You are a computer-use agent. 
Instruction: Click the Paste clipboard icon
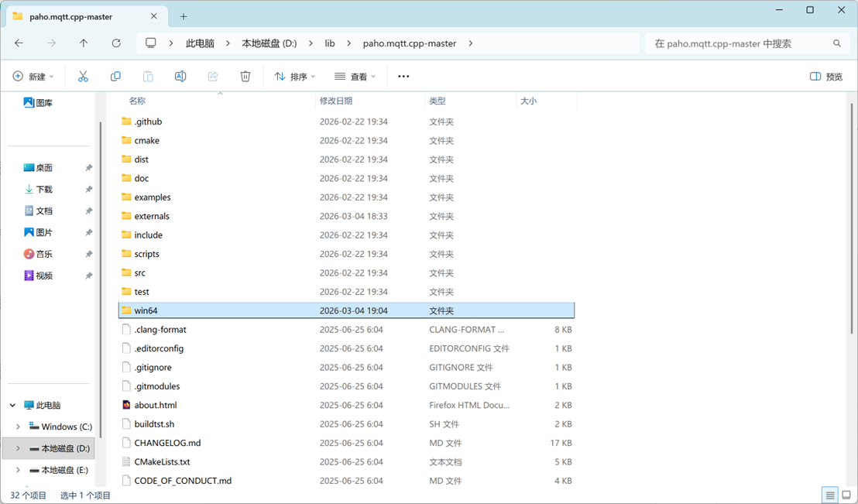(x=148, y=77)
